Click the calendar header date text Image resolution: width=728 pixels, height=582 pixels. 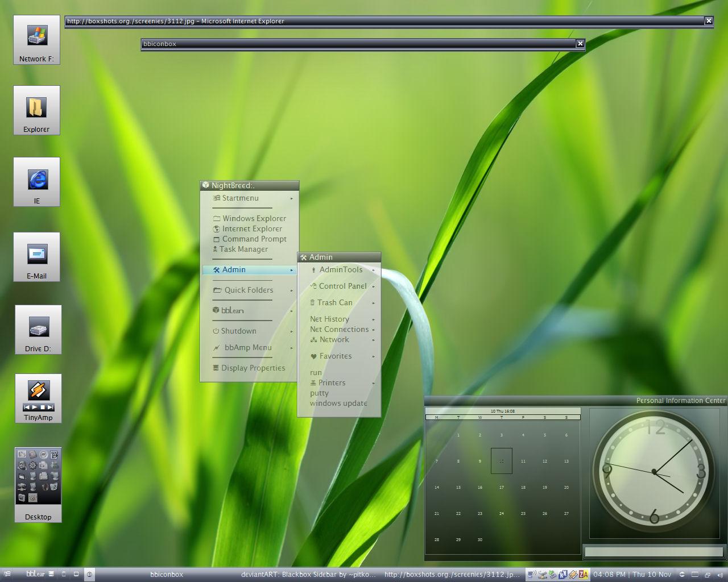(503, 411)
